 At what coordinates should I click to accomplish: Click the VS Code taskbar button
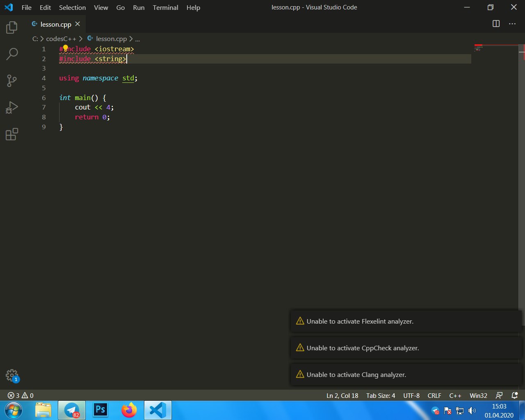[158, 410]
